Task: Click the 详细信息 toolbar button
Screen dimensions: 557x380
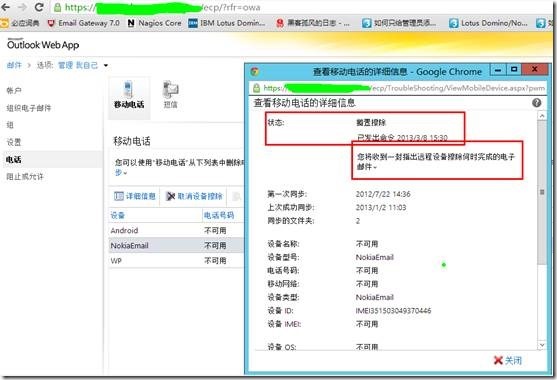Action: (x=135, y=196)
